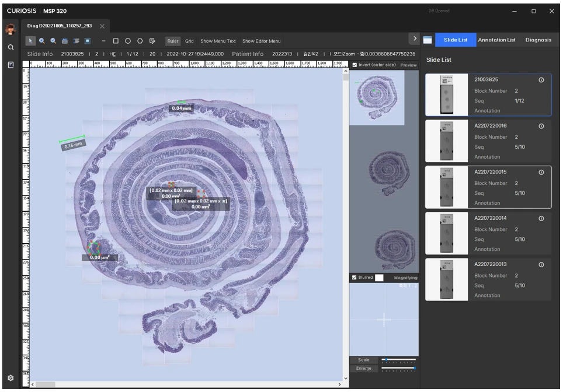Open info icon for slide A2207220014

point(541,218)
